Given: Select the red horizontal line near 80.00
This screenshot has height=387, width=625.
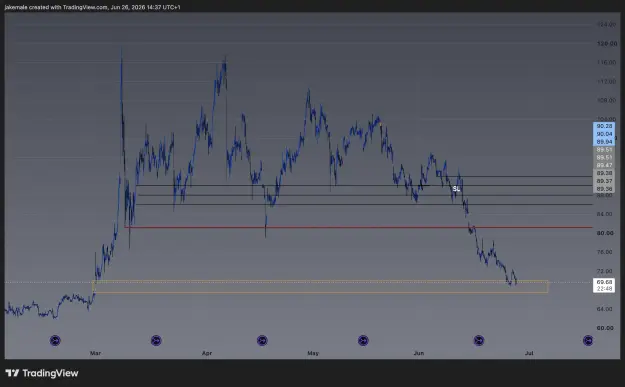Looking at the screenshot, I should tap(358, 227).
